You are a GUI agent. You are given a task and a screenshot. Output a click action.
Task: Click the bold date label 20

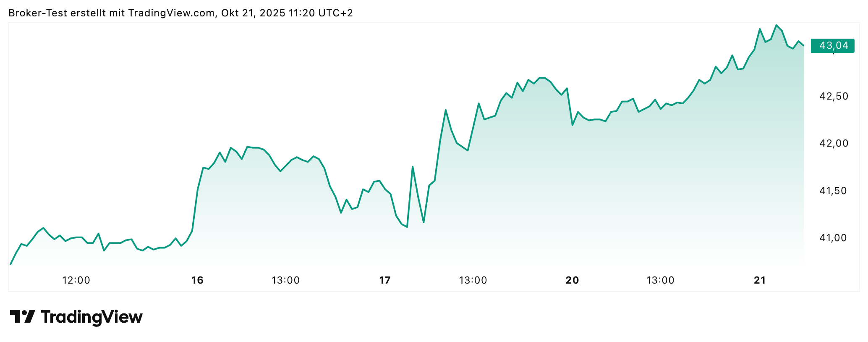coord(572,280)
